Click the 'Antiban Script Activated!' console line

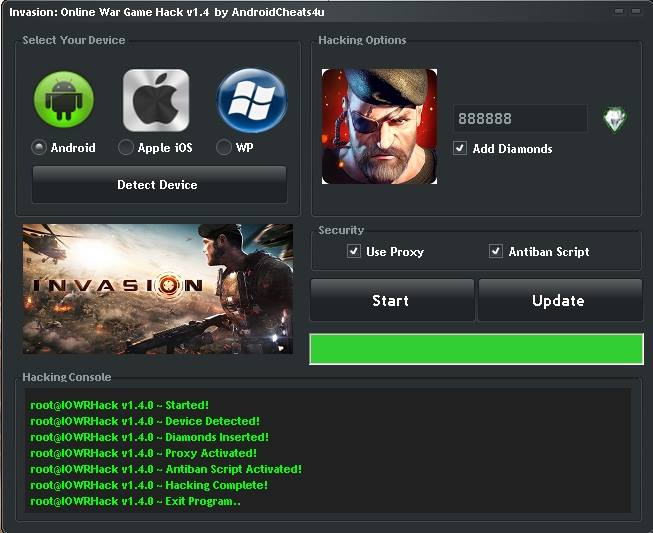pyautogui.click(x=166, y=469)
